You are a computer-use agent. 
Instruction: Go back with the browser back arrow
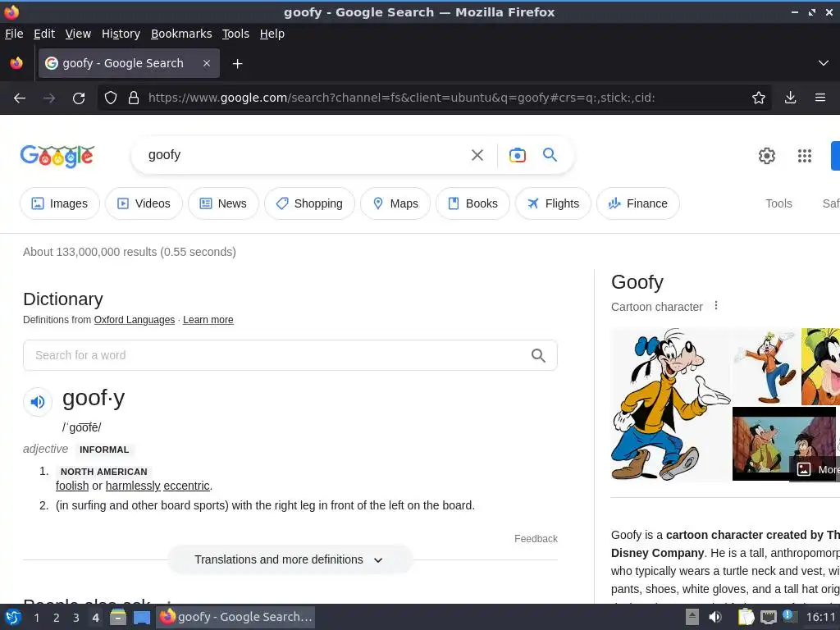(x=20, y=98)
